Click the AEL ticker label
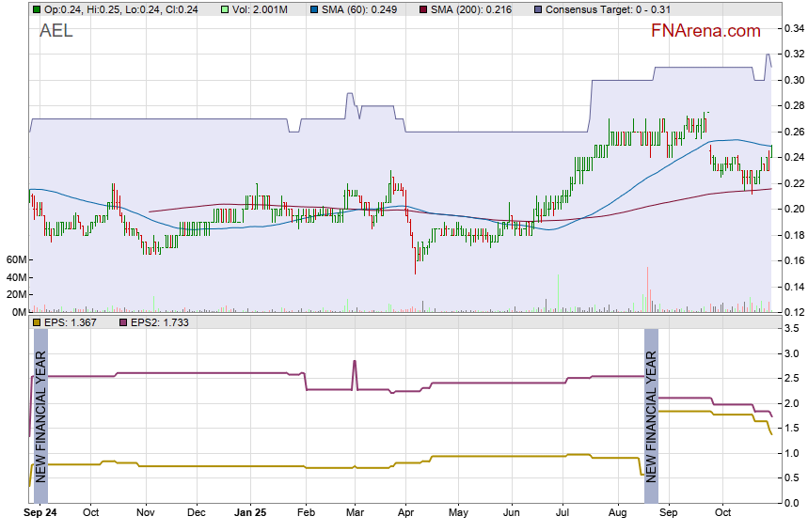808x532 pixels. point(55,31)
